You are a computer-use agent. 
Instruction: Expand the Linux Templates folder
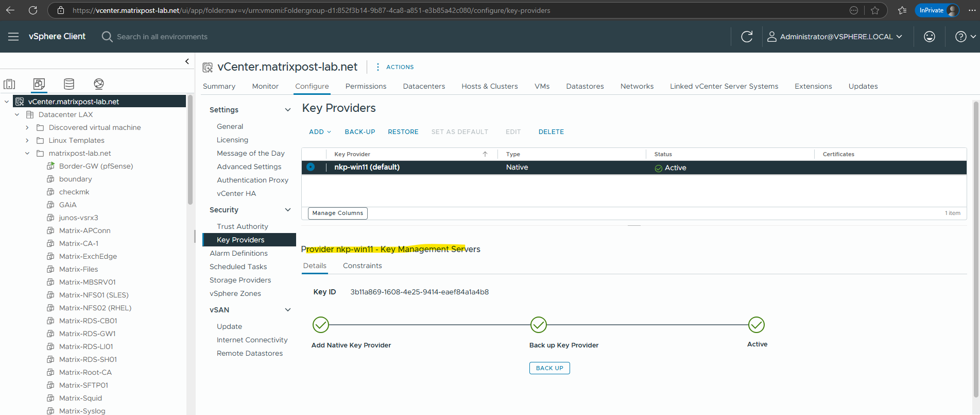pos(27,140)
